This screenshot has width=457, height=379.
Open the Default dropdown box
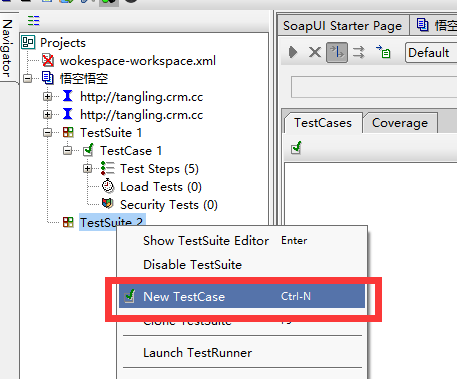431,52
